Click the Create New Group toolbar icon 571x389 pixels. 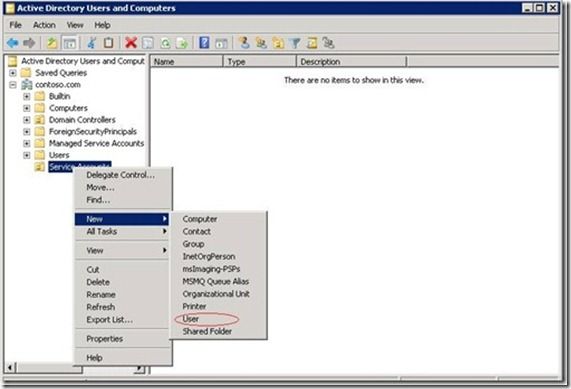tap(261, 43)
